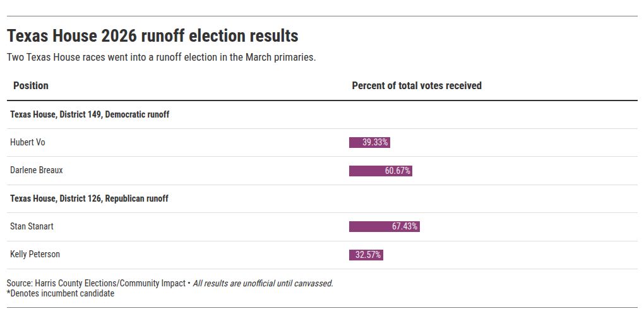Click Darlene Breaux candidate name
This screenshot has height=323, width=644.
[x=37, y=170]
